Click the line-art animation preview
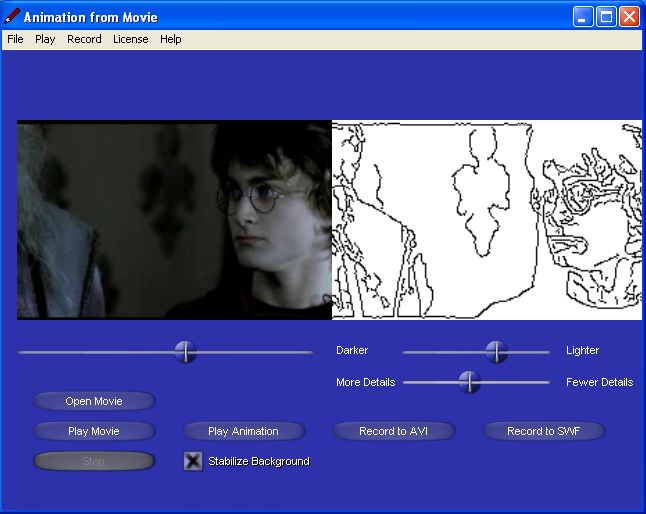This screenshot has width=646, height=514. [x=487, y=220]
